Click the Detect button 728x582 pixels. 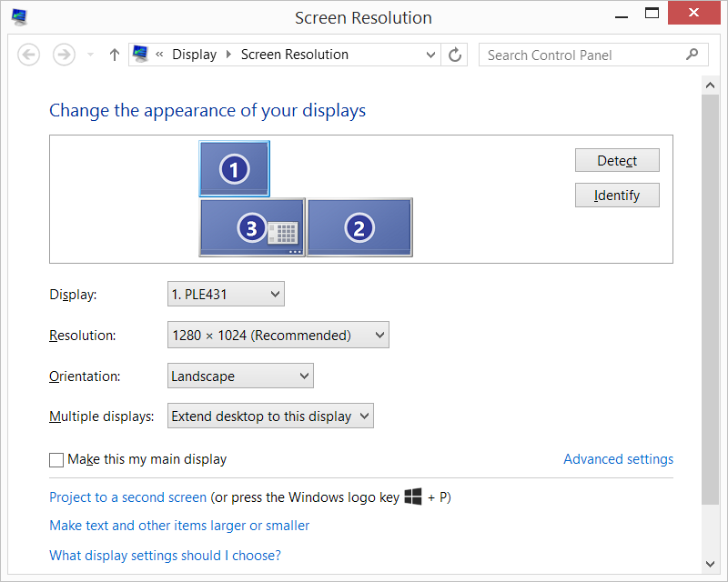point(617,160)
